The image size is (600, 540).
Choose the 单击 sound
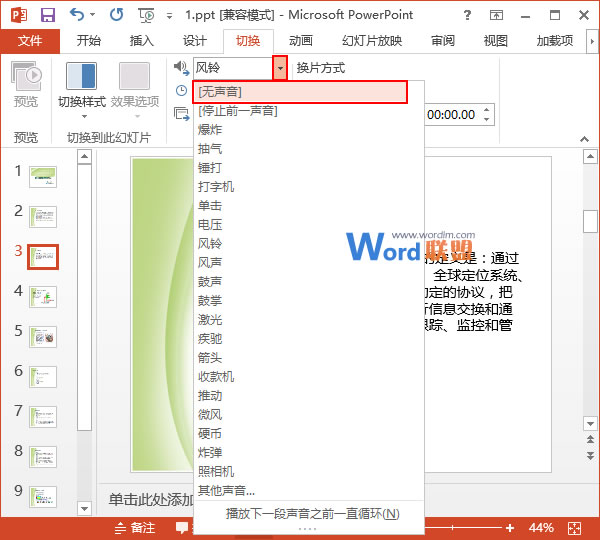pyautogui.click(x=309, y=206)
